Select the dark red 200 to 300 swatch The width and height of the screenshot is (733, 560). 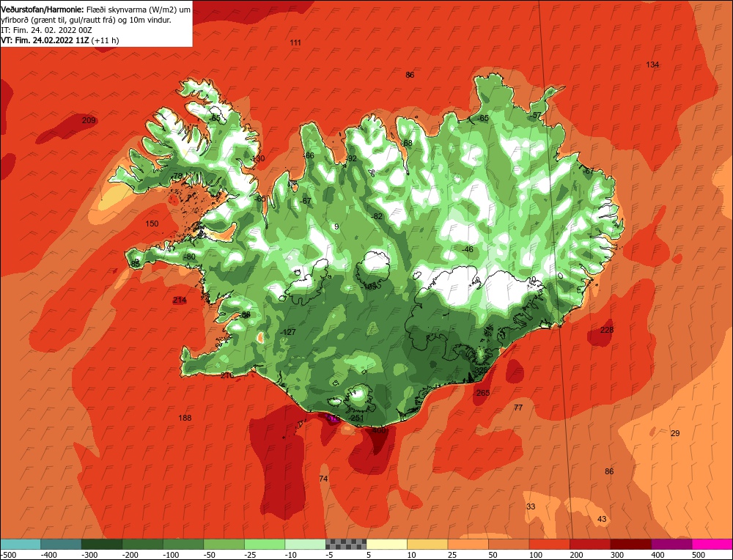coord(590,544)
